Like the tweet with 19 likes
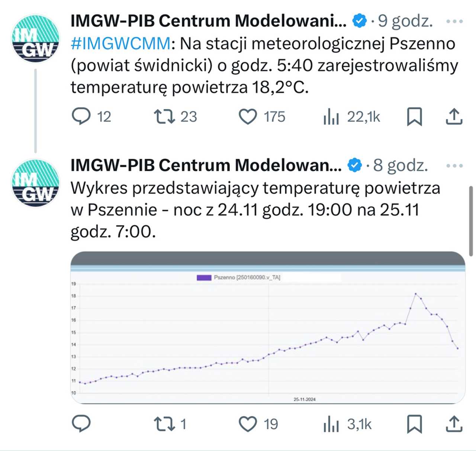Screen dimensions: 476x451 [x=248, y=424]
